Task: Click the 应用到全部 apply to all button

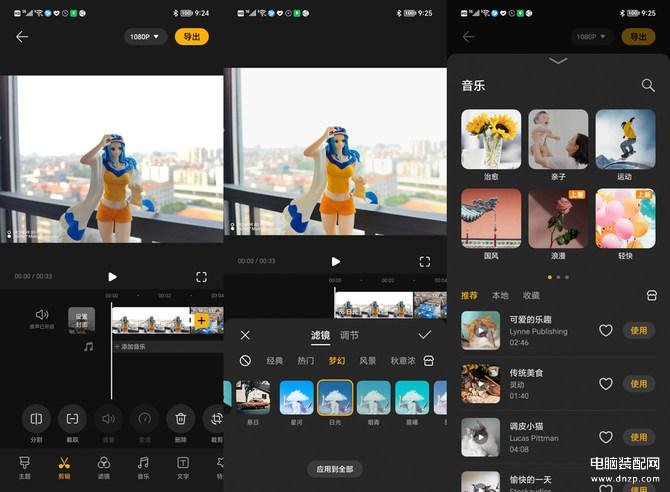Action: pyautogui.click(x=335, y=469)
